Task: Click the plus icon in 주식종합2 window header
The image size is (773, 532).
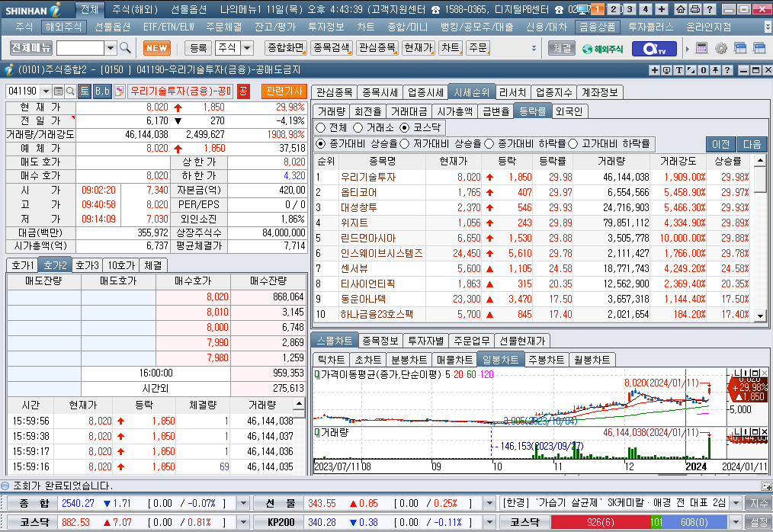Action: (655, 70)
